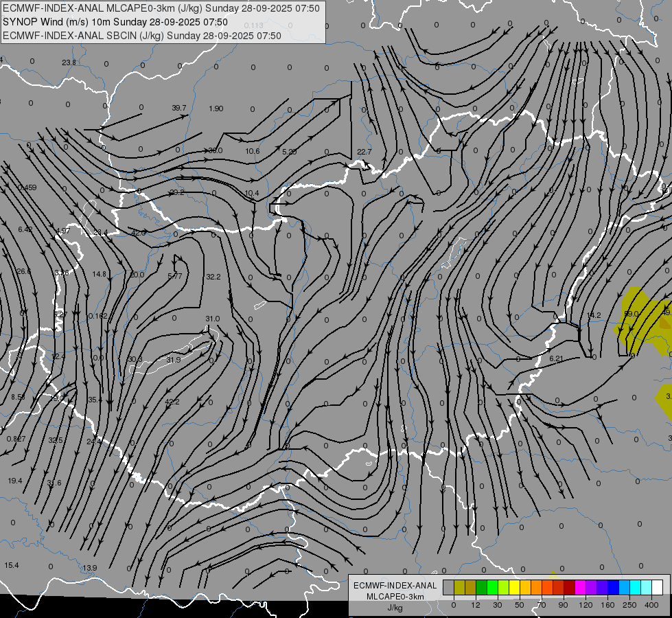The image size is (672, 618).
Task: Click the 35.4 value on the map
Action: pyautogui.click(x=95, y=400)
